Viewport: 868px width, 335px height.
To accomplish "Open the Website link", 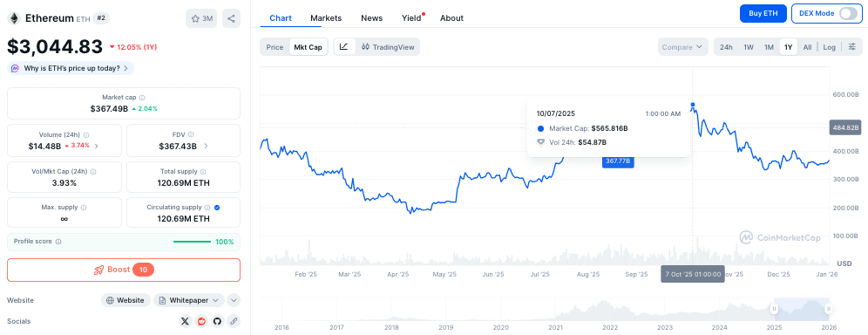I will pyautogui.click(x=125, y=300).
